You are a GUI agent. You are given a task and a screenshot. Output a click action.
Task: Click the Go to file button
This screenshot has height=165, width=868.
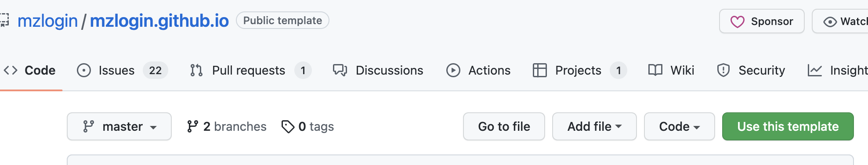(x=504, y=126)
